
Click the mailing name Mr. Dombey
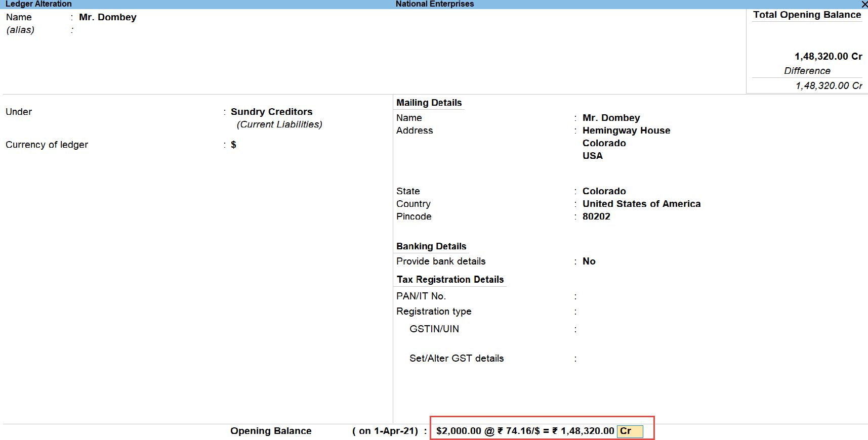[x=611, y=118]
